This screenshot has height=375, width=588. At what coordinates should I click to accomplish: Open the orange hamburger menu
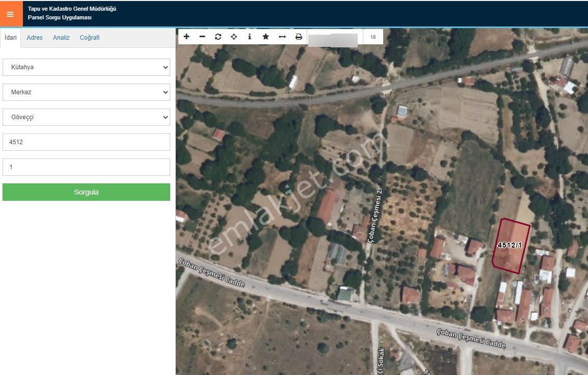tap(10, 14)
